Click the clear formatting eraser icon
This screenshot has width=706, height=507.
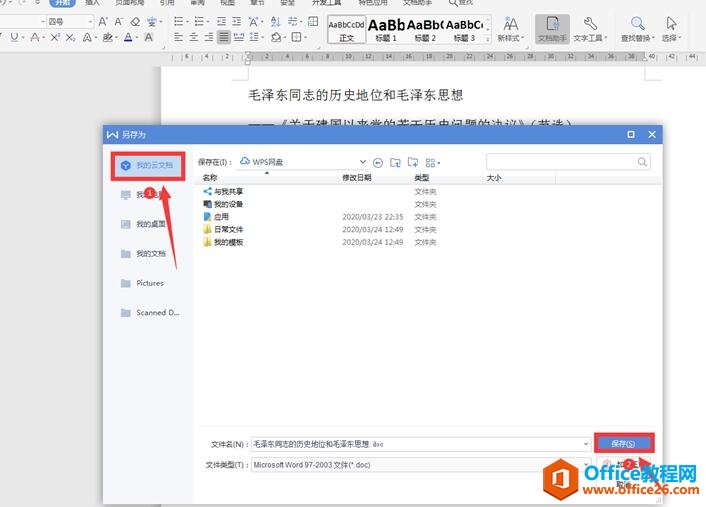(135, 22)
